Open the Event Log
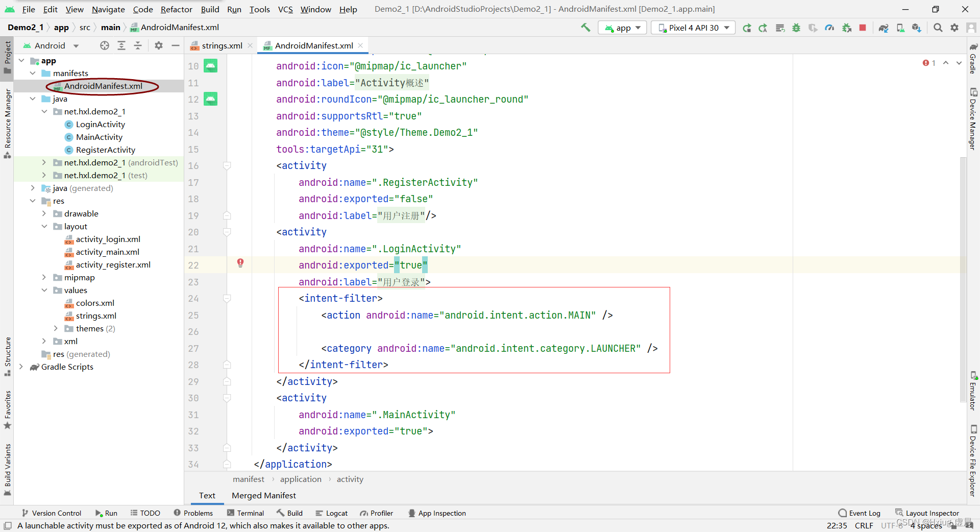Viewport: 980px width, 532px height. [x=860, y=513]
